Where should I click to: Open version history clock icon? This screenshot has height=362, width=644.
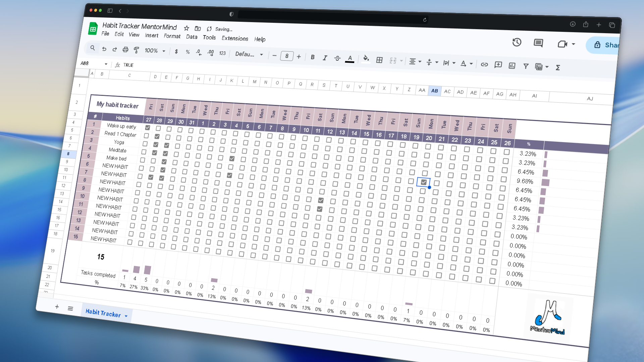517,42
